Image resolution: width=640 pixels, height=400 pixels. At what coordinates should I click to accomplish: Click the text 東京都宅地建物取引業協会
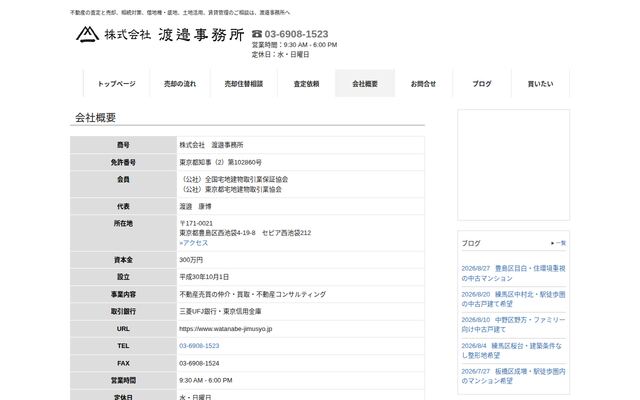(243, 189)
